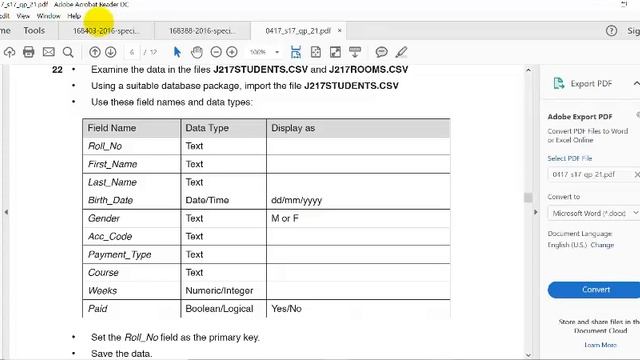Open full screen mode icon
This screenshot has width=640, height=360.
[335, 52]
